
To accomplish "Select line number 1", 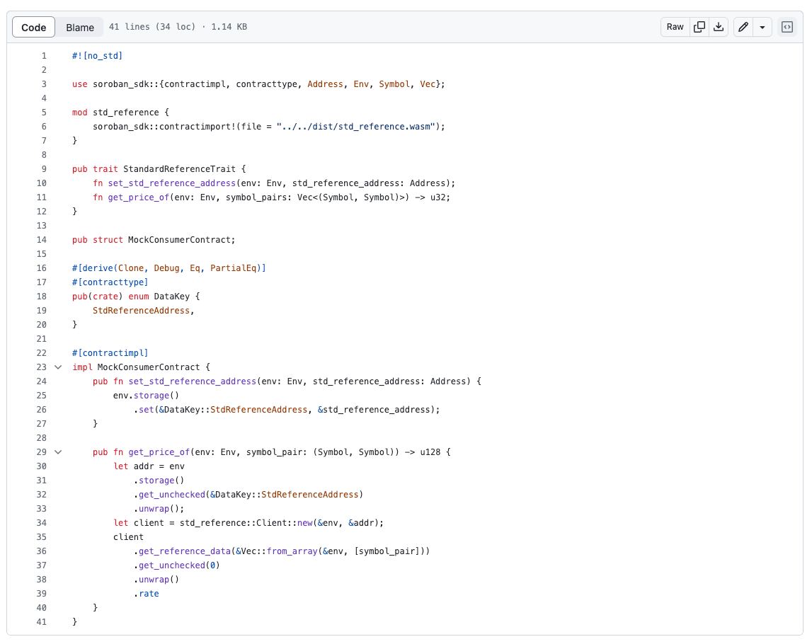I will (44, 56).
